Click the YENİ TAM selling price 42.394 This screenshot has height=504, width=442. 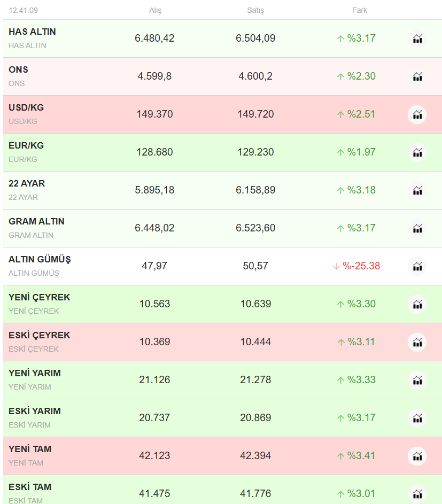pyautogui.click(x=255, y=456)
